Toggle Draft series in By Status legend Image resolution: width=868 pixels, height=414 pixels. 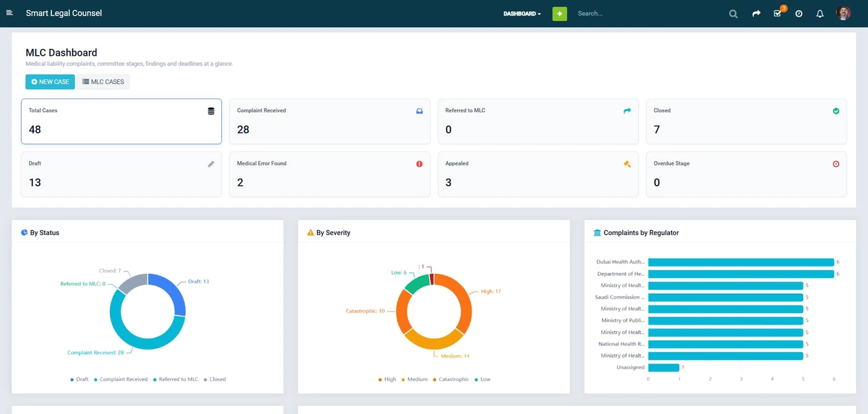tap(79, 379)
